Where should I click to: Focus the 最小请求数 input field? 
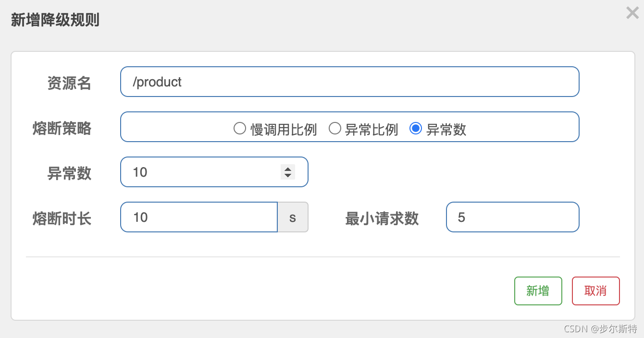pos(512,217)
